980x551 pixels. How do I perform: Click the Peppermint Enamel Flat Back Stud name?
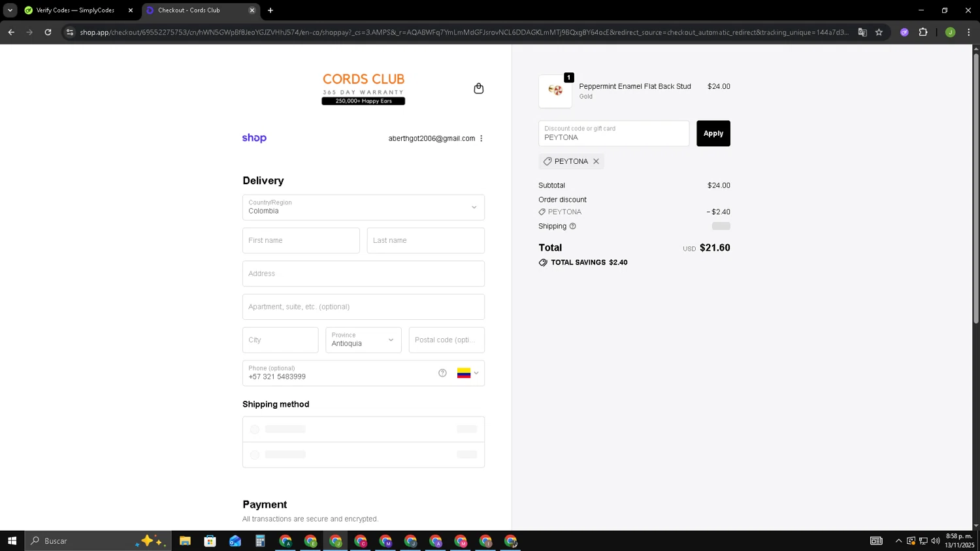click(635, 86)
